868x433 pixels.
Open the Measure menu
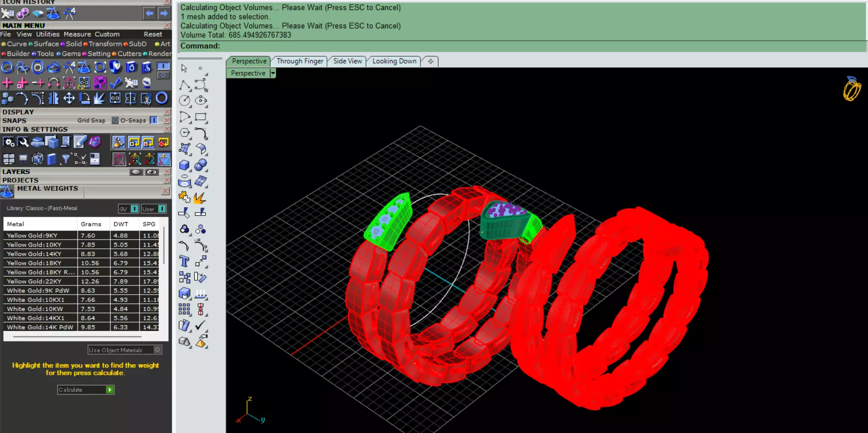coord(77,34)
